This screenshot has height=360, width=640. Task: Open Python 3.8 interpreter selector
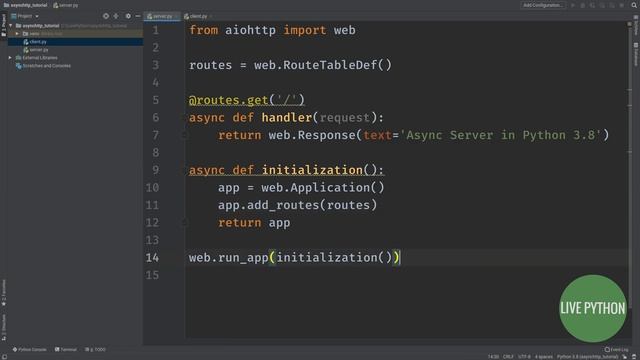click(588, 357)
